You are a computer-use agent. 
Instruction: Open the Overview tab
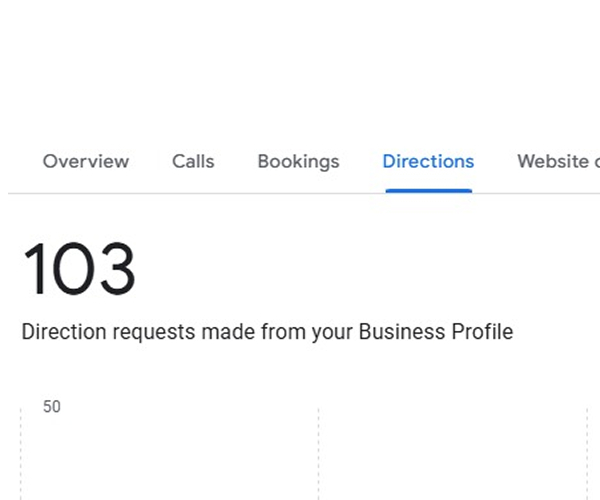tap(86, 161)
